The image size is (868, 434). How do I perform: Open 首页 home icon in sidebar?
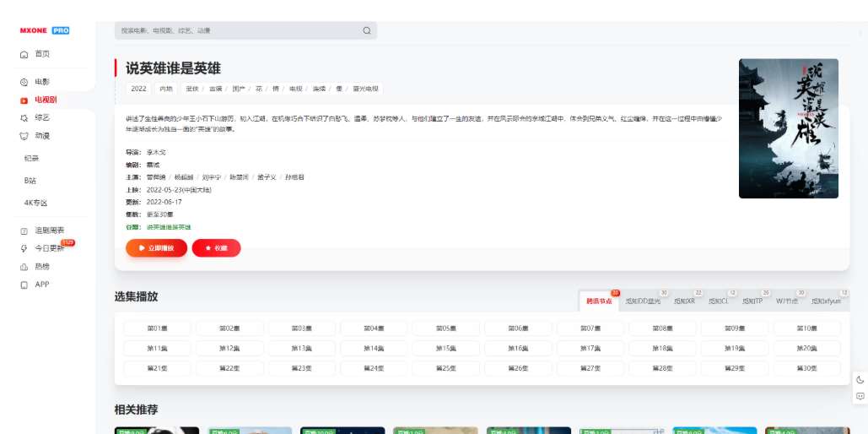point(24,54)
